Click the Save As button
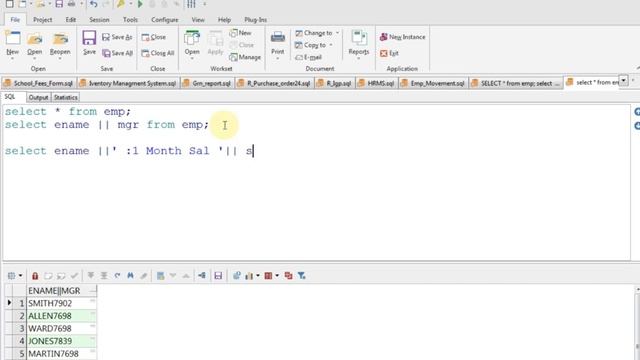The image size is (640, 360). [x=117, y=37]
